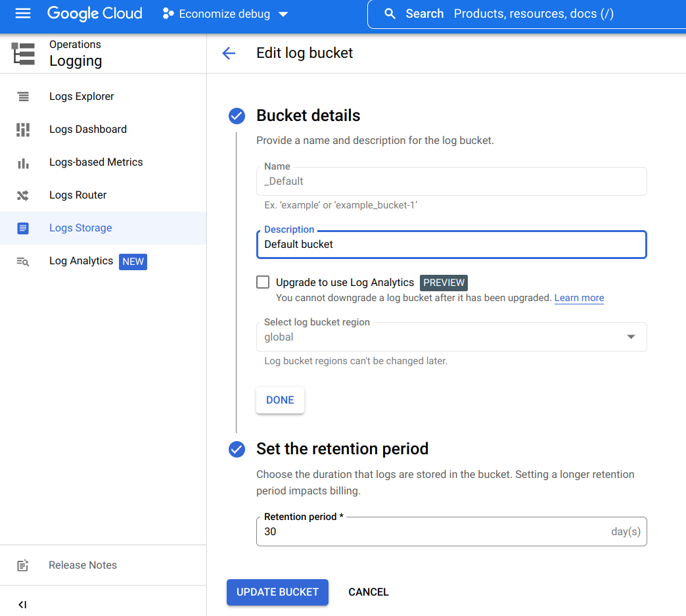Click the back arrow beside Edit log bucket
This screenshot has width=686, height=616.
coord(229,53)
